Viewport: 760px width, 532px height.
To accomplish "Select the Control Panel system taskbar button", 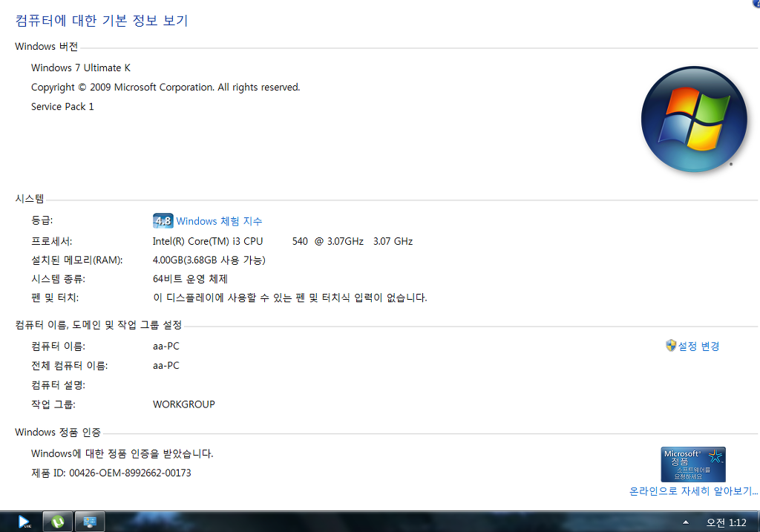I will (x=90, y=522).
